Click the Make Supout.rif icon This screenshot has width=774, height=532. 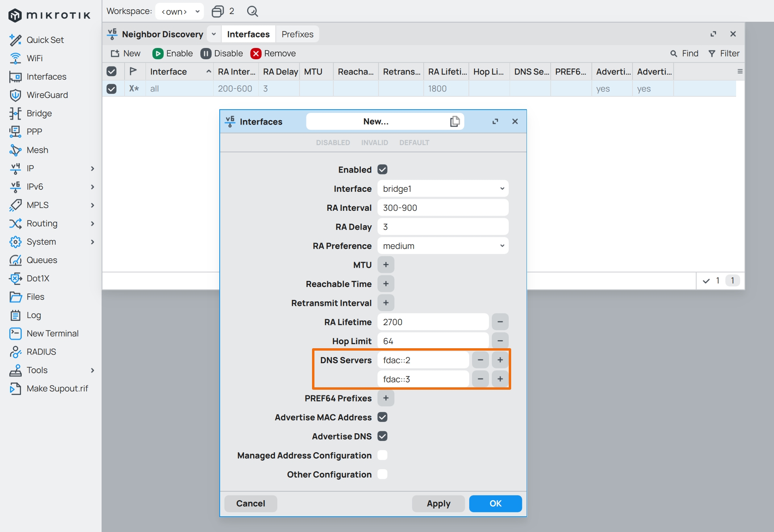15,389
